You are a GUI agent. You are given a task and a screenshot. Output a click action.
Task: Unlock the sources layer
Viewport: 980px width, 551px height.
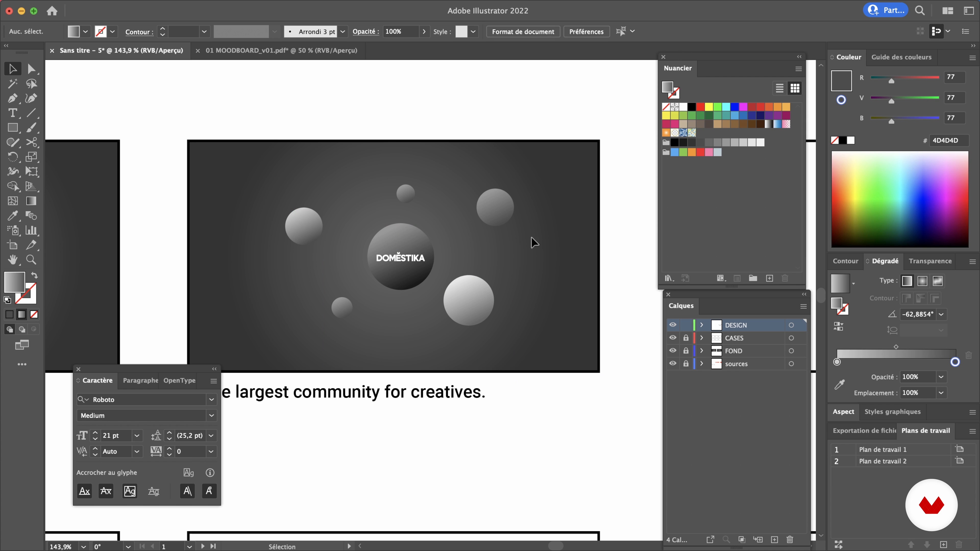coord(686,364)
